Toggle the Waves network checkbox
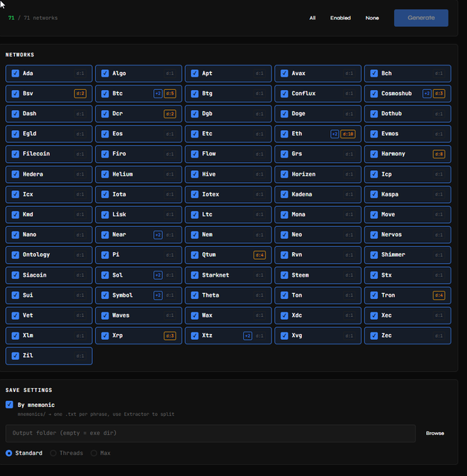This screenshot has height=476, width=467. coord(105,315)
